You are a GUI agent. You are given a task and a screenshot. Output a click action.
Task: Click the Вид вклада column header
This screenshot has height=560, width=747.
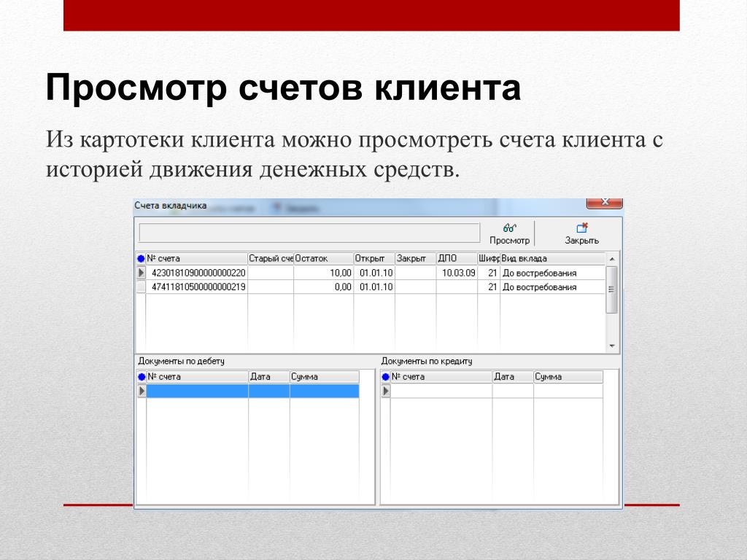(x=553, y=259)
